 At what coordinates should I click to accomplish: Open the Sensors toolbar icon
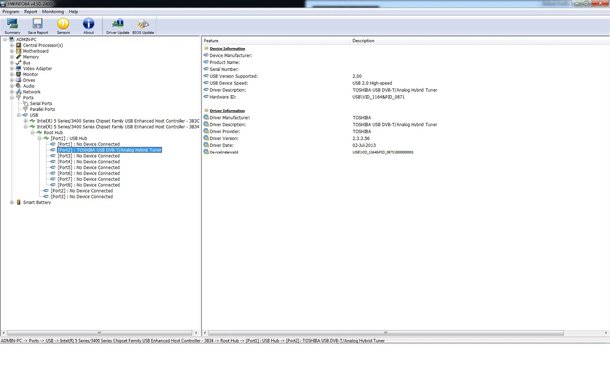63,25
